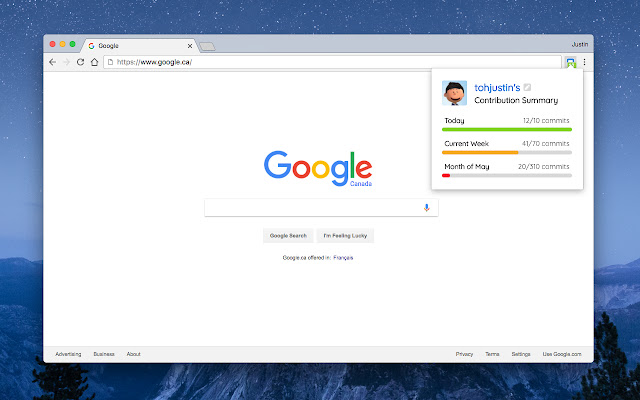Click the '41/70 commits' text
Image resolution: width=640 pixels, height=400 pixels.
click(x=545, y=144)
